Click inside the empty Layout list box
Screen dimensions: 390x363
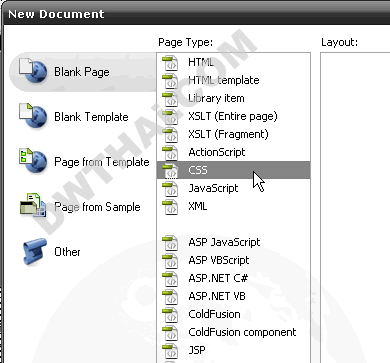[355, 207]
